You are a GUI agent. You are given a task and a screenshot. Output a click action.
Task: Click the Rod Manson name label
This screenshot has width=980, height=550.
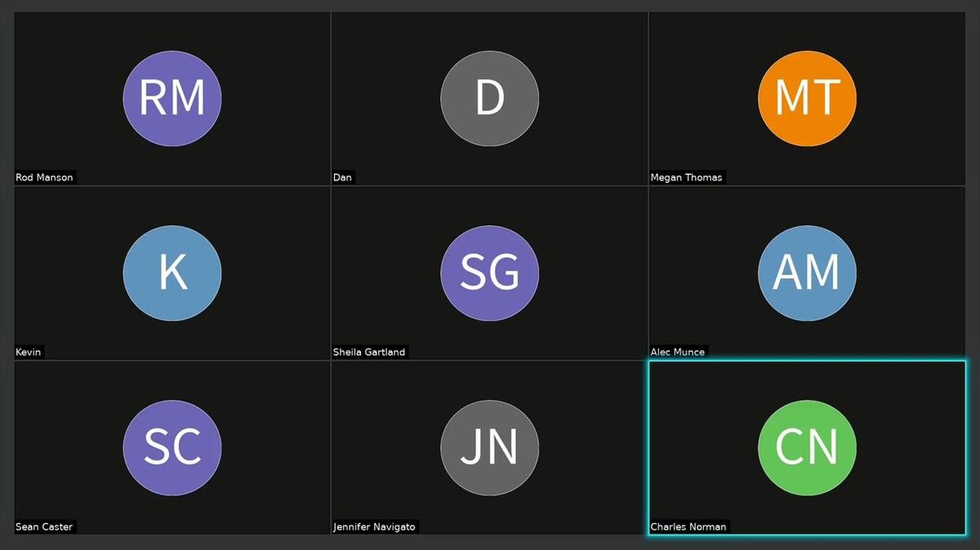(45, 177)
